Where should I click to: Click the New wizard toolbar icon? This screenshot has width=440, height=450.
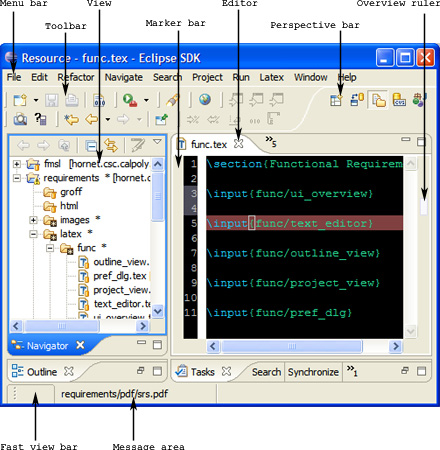(x=20, y=100)
